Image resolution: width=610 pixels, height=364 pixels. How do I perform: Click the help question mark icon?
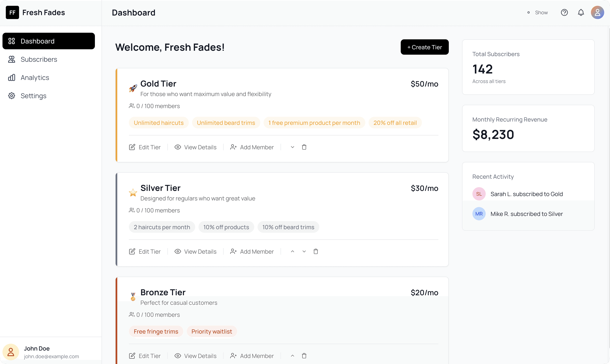(564, 12)
